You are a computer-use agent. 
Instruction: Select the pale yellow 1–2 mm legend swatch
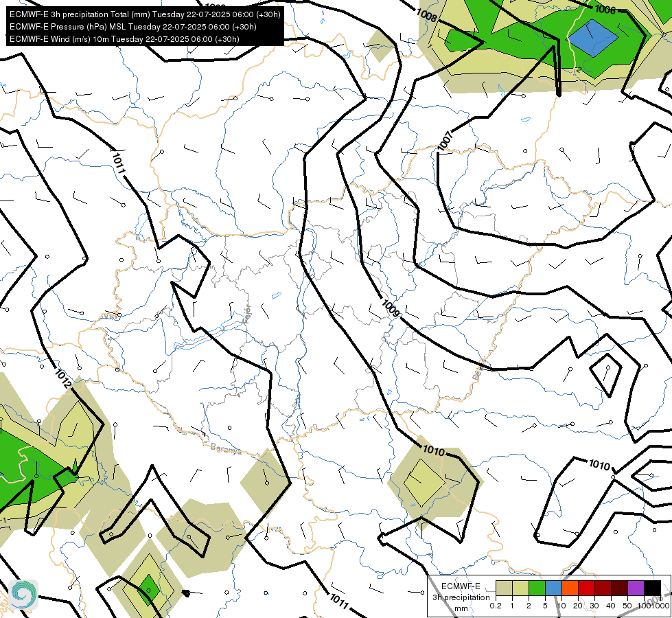point(520,588)
